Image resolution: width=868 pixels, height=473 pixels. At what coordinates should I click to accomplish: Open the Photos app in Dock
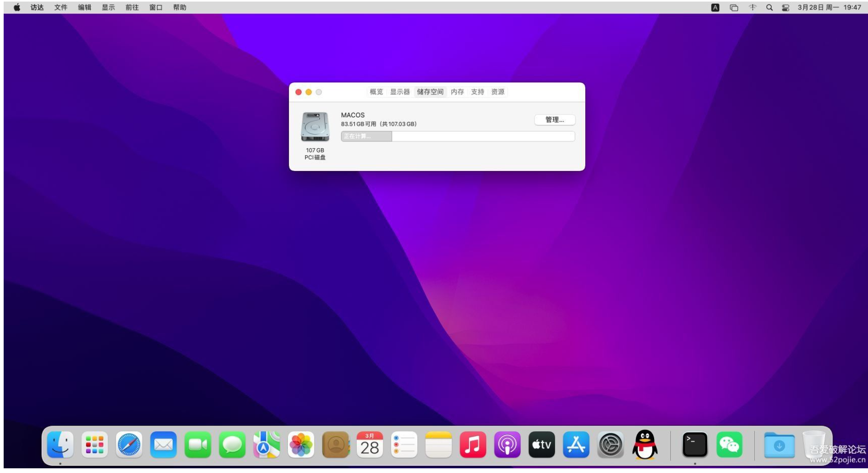[301, 445]
